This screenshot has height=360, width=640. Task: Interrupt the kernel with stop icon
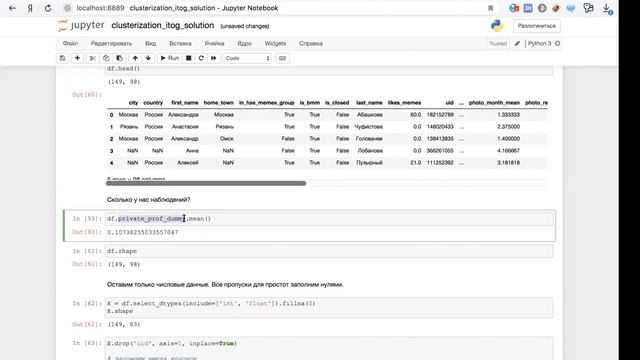pyautogui.click(x=189, y=58)
